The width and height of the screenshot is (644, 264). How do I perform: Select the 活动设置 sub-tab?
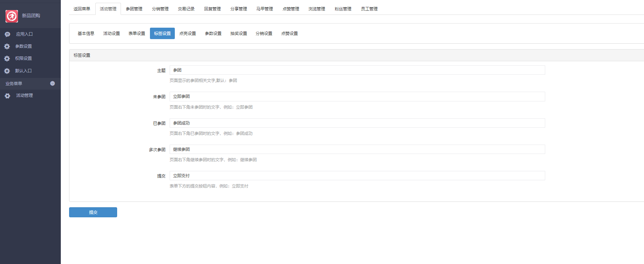[112, 34]
